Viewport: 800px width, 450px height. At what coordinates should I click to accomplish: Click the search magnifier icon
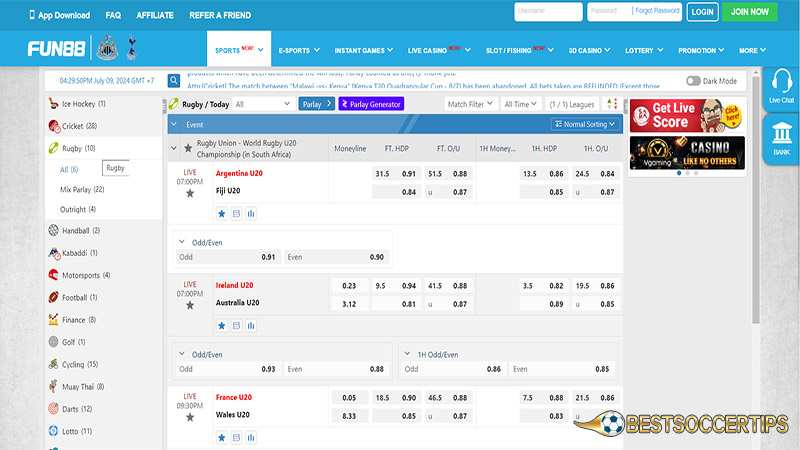[x=173, y=81]
